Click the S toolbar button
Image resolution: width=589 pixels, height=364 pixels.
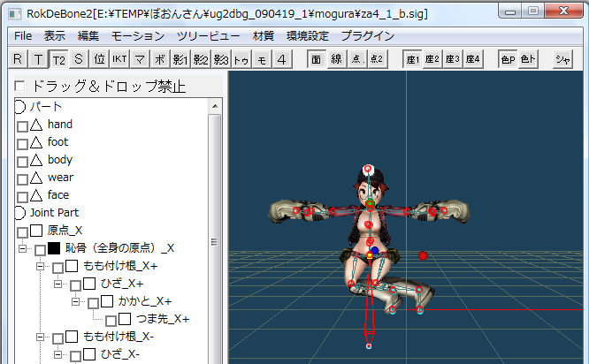point(79,60)
